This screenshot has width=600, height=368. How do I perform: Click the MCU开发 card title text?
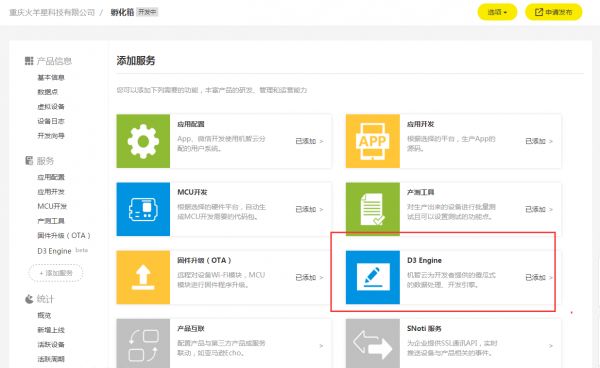pyautogui.click(x=192, y=192)
